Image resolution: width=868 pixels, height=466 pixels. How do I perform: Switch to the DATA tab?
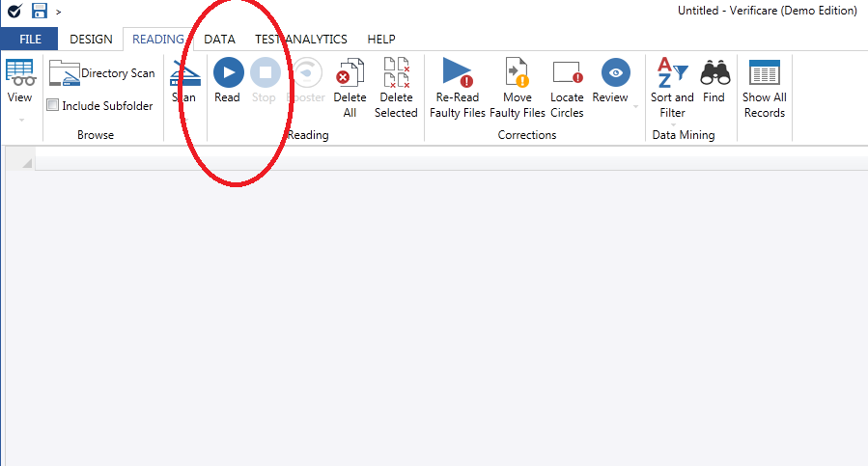click(219, 40)
